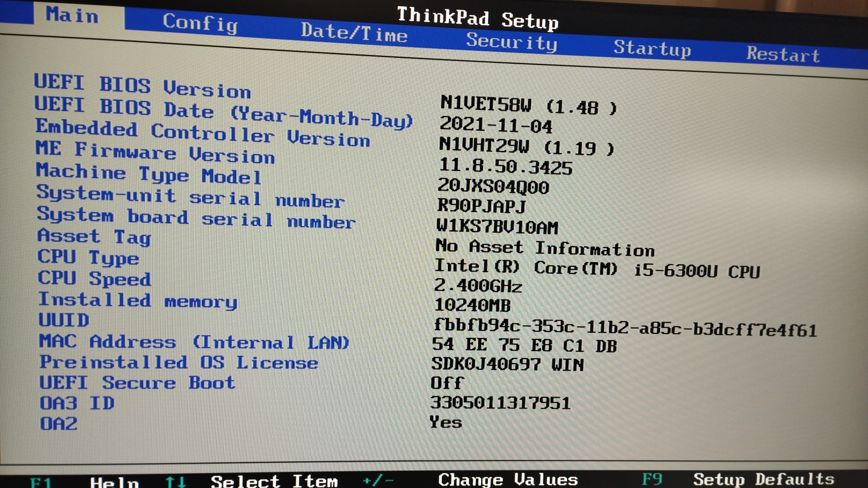
Task: Go to the Startup tab
Action: [652, 48]
